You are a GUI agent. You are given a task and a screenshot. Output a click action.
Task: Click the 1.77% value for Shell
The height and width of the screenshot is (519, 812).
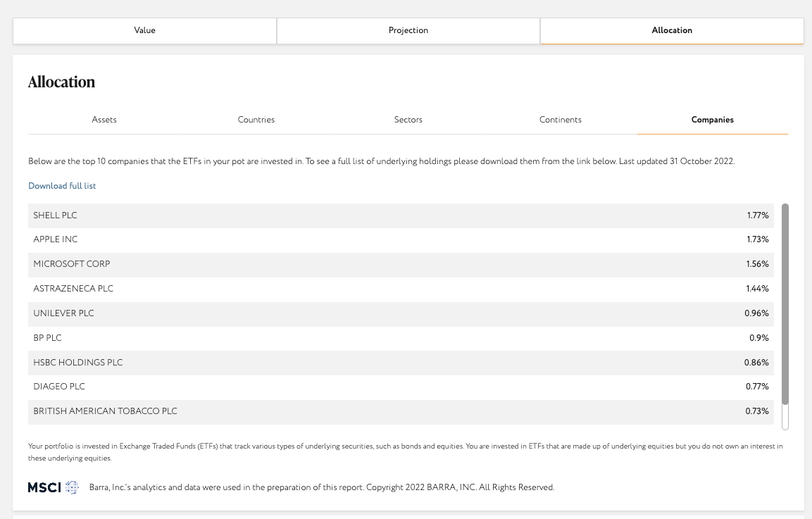click(758, 215)
